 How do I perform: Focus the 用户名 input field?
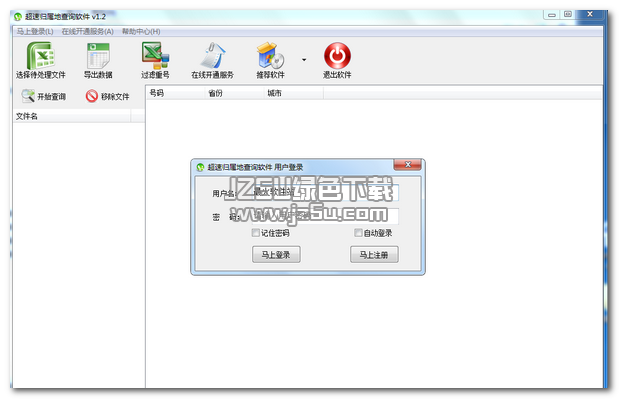click(x=325, y=193)
